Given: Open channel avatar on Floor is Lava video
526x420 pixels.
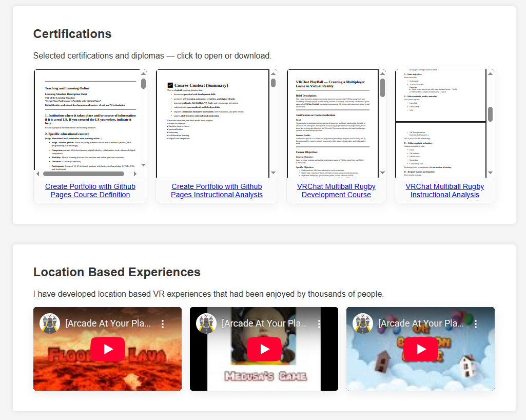Looking at the screenshot, I should pos(50,323).
